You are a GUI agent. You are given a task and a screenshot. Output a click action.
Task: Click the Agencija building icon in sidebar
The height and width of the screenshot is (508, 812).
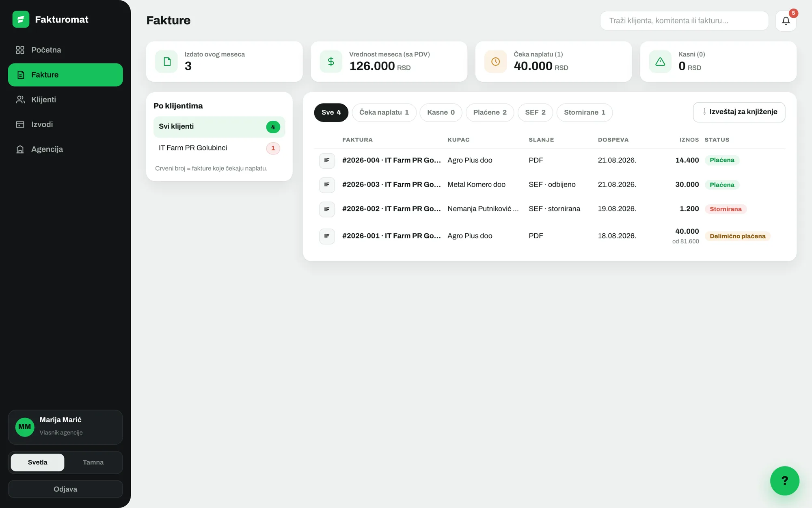pos(20,149)
